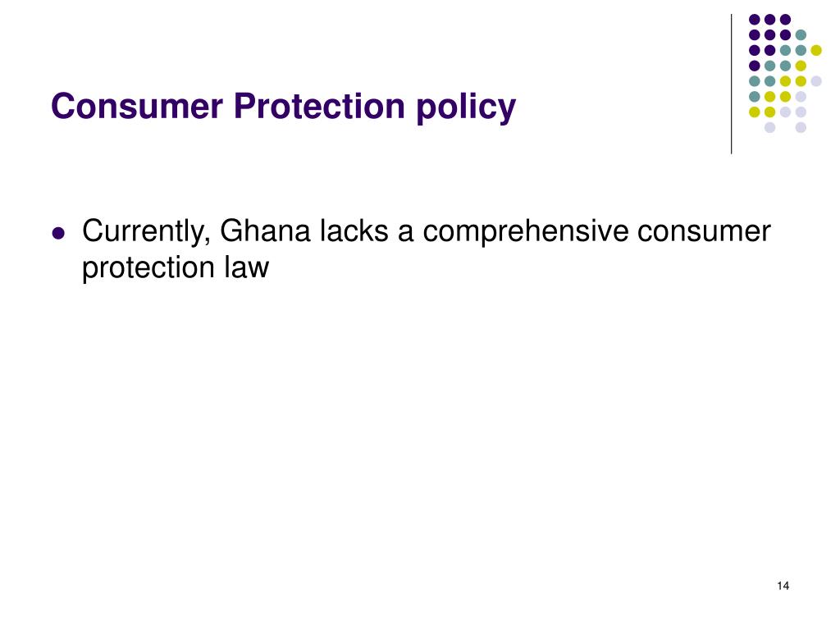840x630 pixels.
Task: Select the word "Consumer" in the title
Action: coord(137,106)
